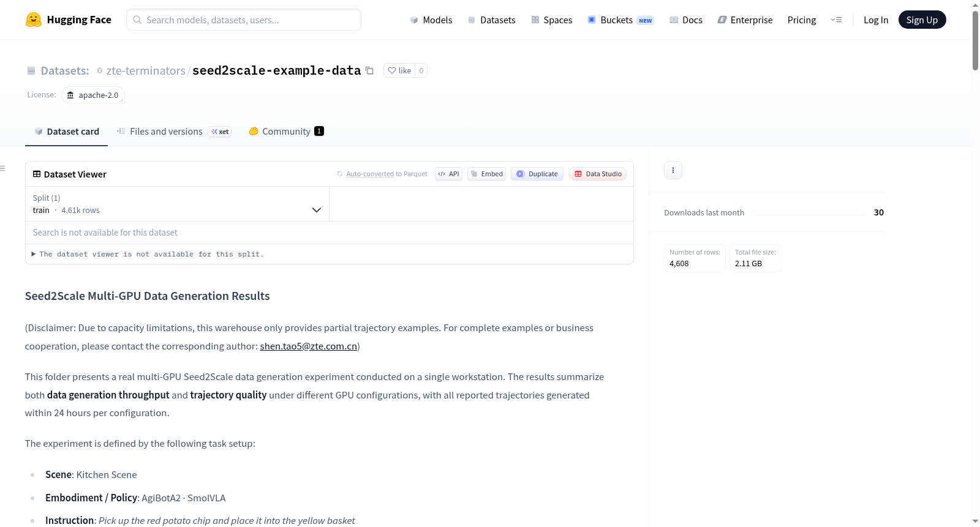Click the heart like icon
The width and height of the screenshot is (980, 527).
click(x=392, y=70)
